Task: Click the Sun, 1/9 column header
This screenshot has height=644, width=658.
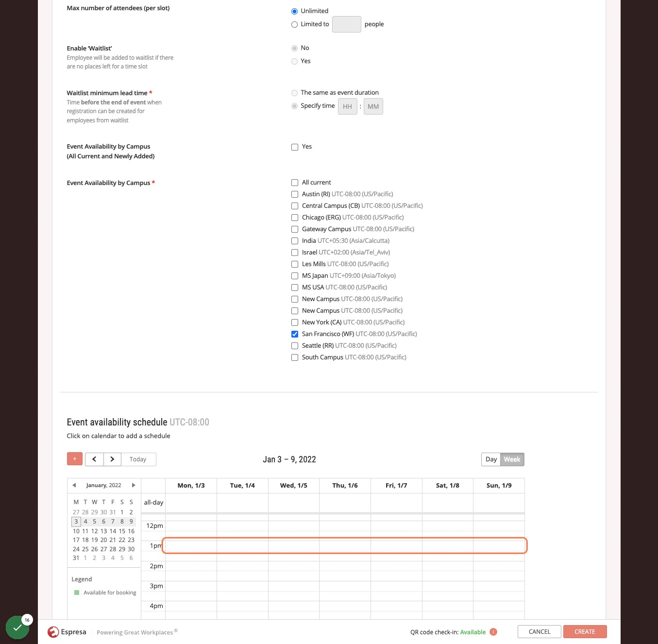Action: click(x=499, y=486)
